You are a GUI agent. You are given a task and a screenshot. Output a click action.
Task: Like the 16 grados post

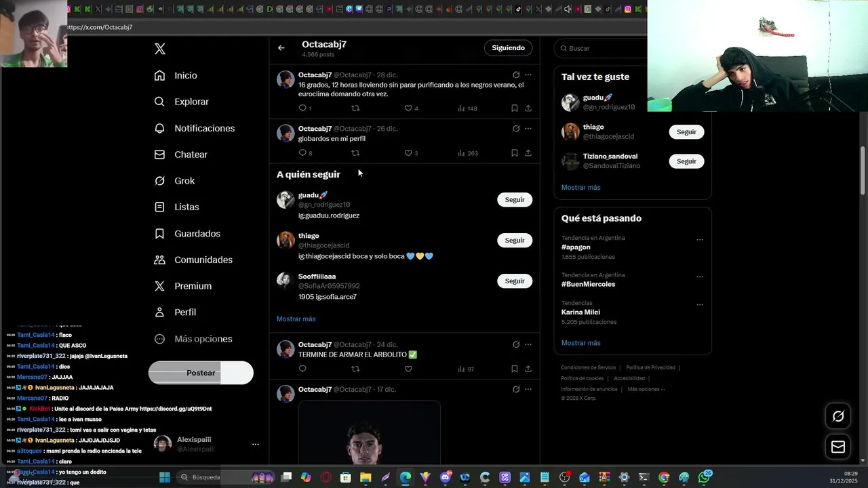408,108
